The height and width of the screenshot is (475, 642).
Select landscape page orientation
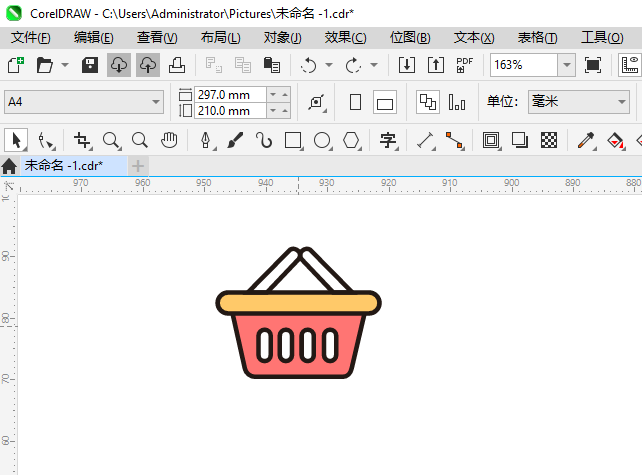tap(385, 102)
